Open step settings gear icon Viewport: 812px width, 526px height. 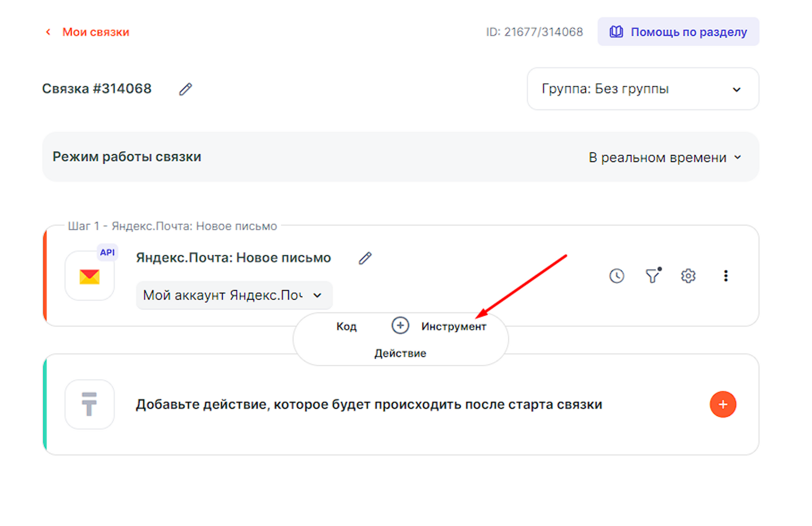coord(688,276)
